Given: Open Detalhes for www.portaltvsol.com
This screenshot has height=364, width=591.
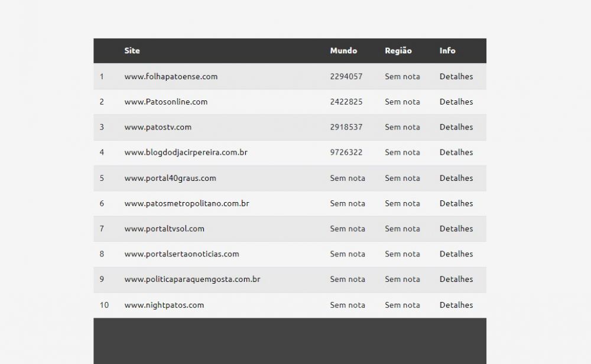Looking at the screenshot, I should 456,228.
